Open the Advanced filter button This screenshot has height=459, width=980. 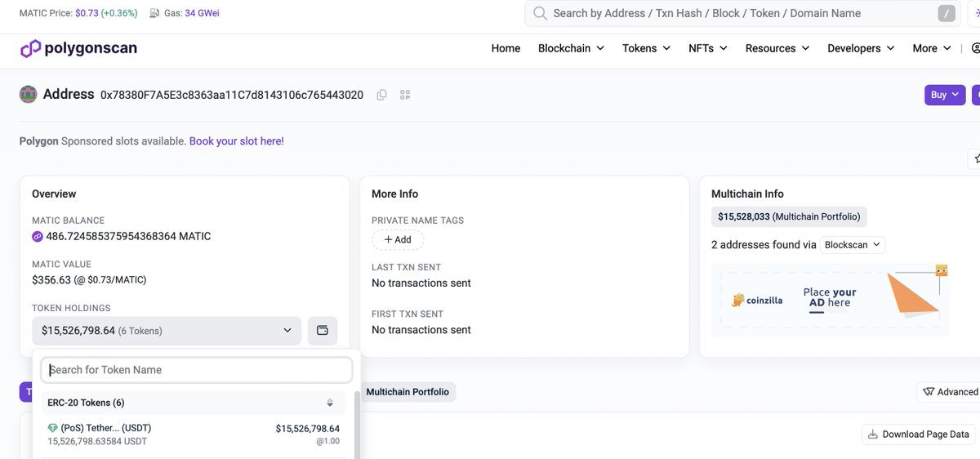pos(949,392)
